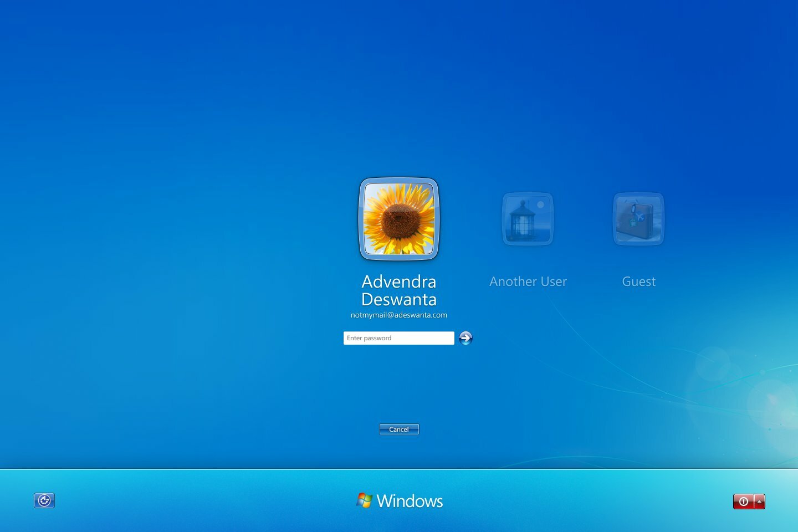Open the Ease of Access options
798x532 pixels.
pyautogui.click(x=44, y=500)
